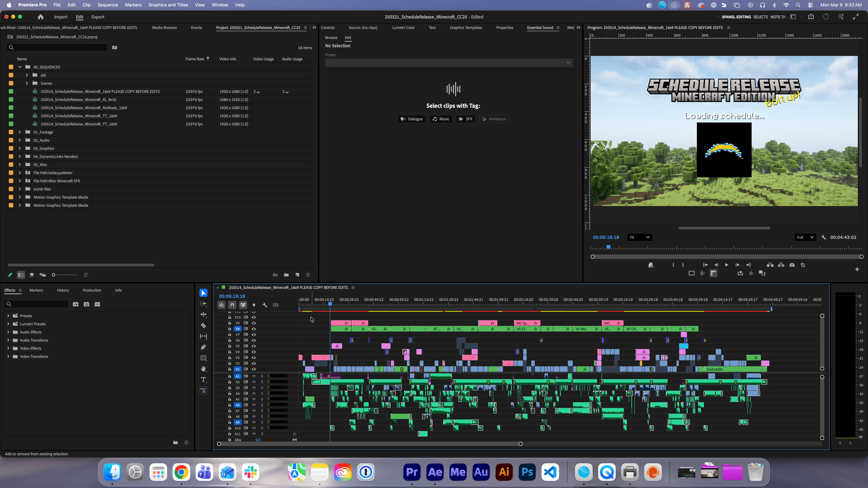Switch to the Lumetri Color tab
The width and height of the screenshot is (868, 488).
pyautogui.click(x=403, y=28)
